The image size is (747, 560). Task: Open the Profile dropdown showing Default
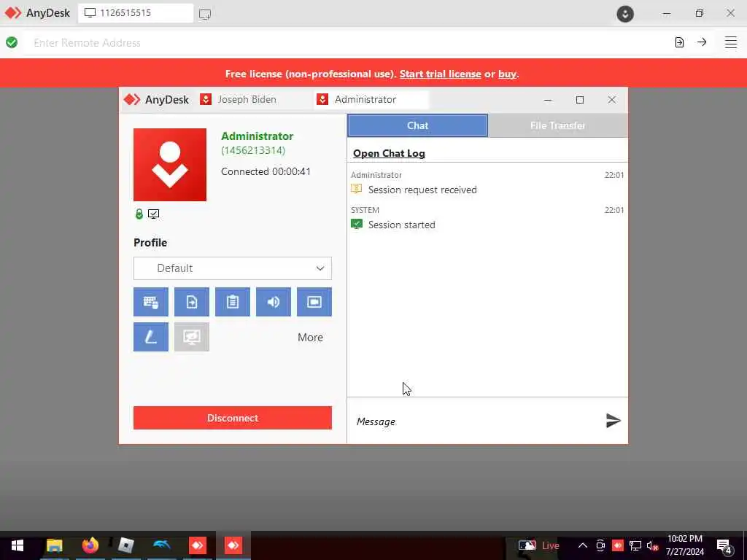tap(233, 268)
